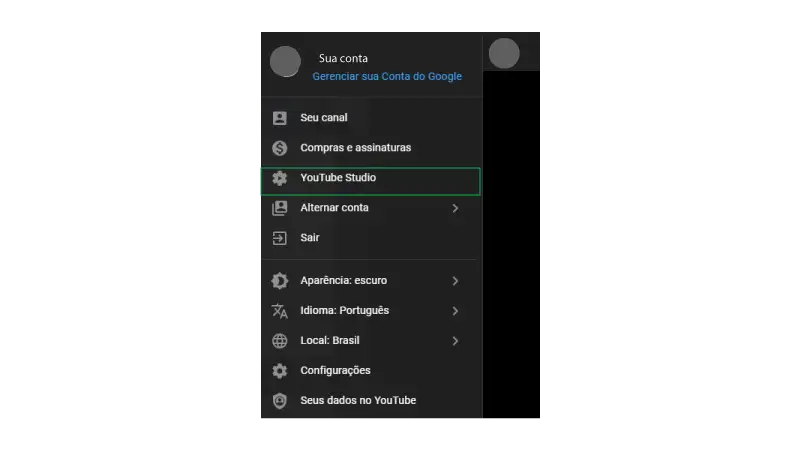Expand the Aparência: escuro chevron arrow
The height and width of the screenshot is (450, 800).
pyautogui.click(x=455, y=281)
